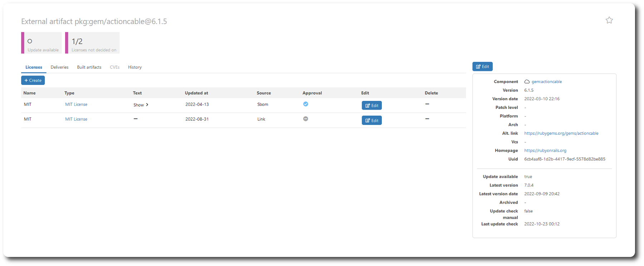
Task: Click the latest version value 7.0.4
Action: [529, 185]
